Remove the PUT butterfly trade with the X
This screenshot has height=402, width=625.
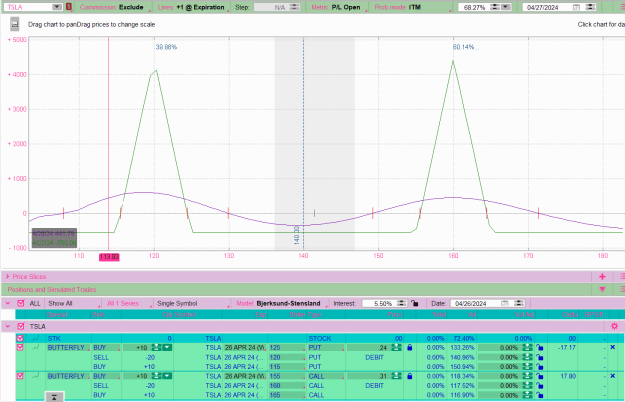613,347
